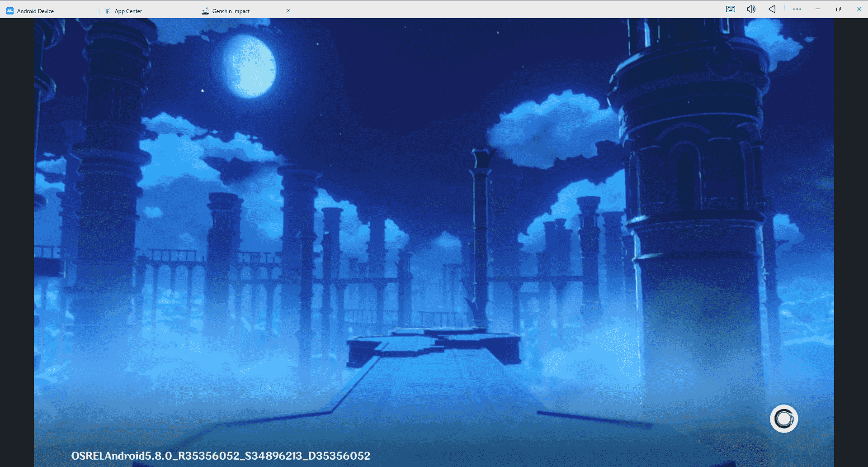Close the Genshin Impact tab
This screenshot has width=868, height=467.
[288, 11]
